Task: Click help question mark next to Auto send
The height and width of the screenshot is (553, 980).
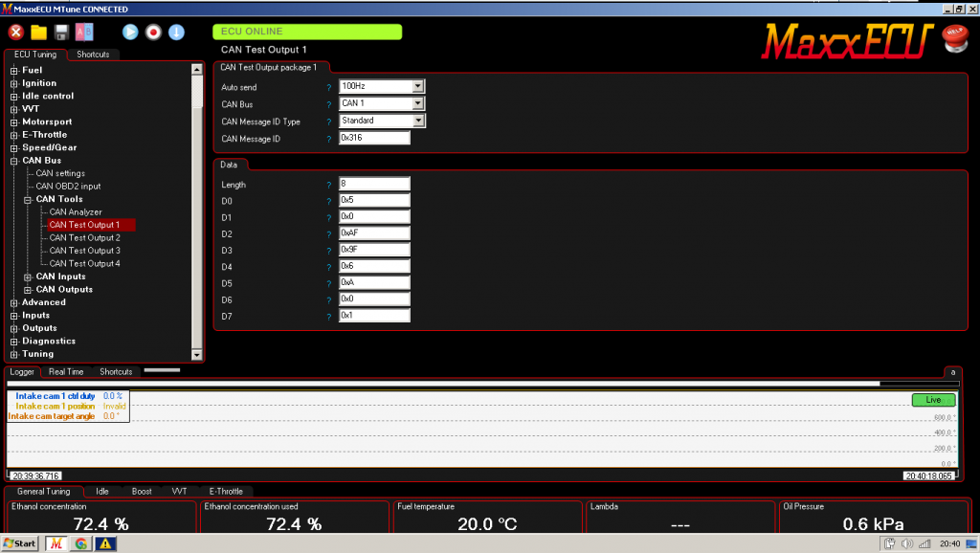Action: 329,87
